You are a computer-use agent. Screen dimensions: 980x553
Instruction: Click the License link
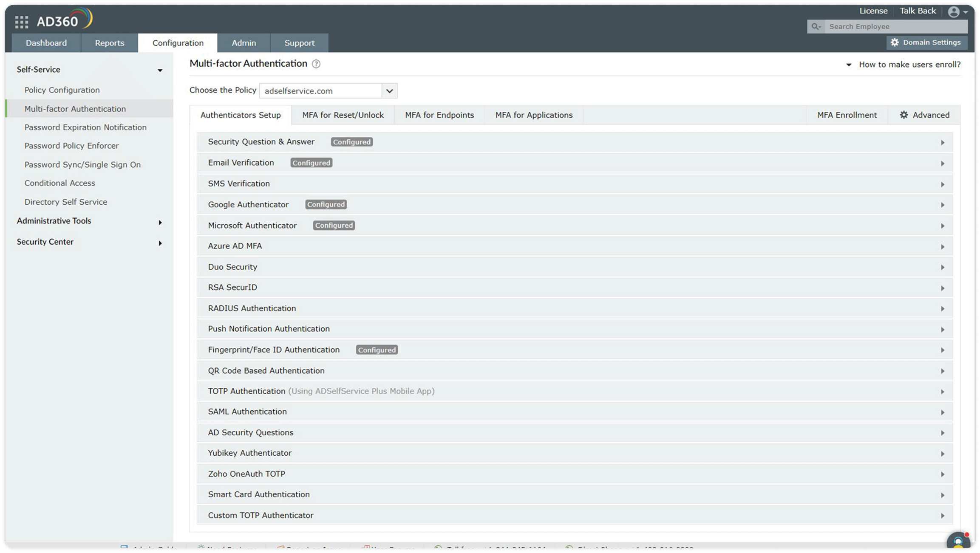873,11
